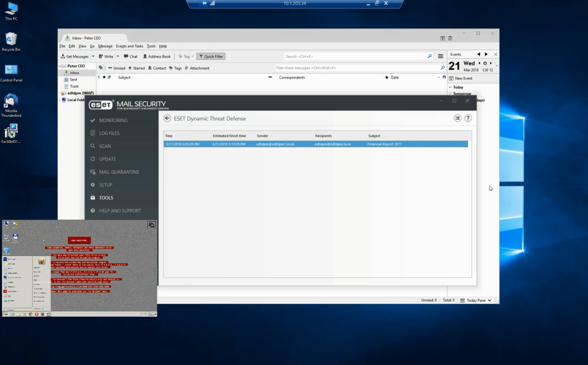
Task: Toggle keep filters pin icon
Action: [101, 68]
